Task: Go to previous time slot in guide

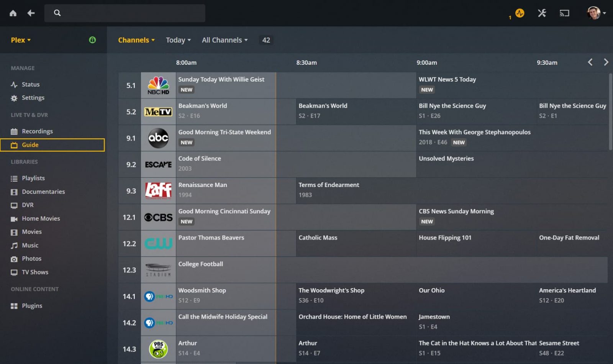Action: [x=590, y=62]
